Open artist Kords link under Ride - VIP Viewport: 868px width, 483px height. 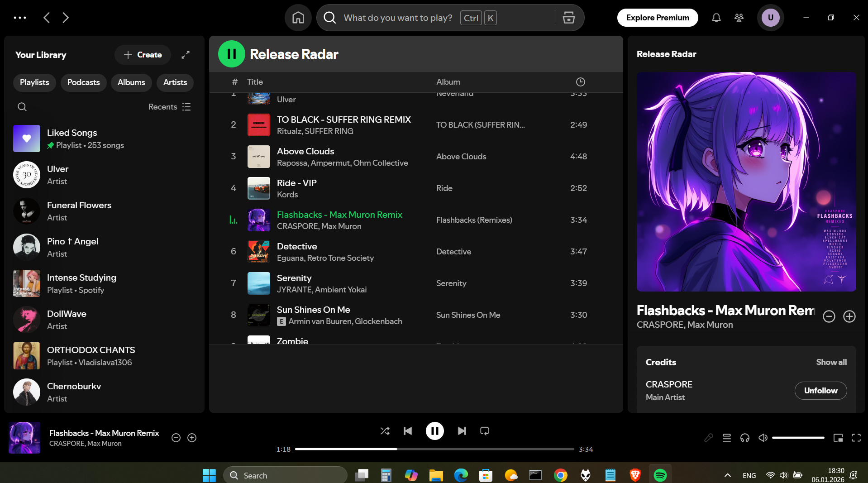[287, 195]
